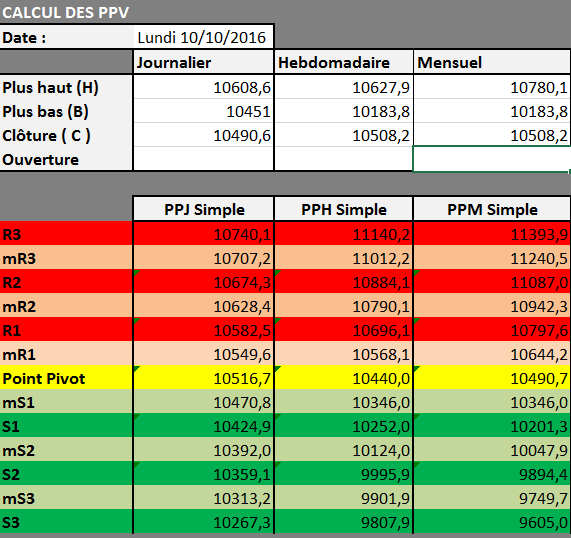Click the daily close value 10490,6
Screen dimensions: 571x538
(x=203, y=135)
